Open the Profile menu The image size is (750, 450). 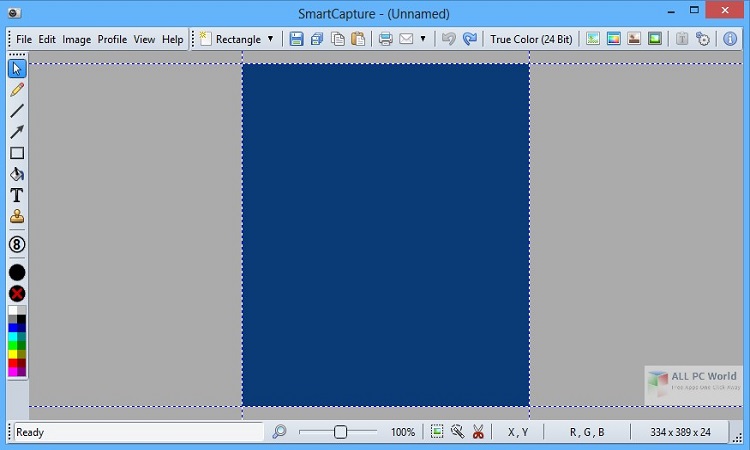pyautogui.click(x=112, y=39)
